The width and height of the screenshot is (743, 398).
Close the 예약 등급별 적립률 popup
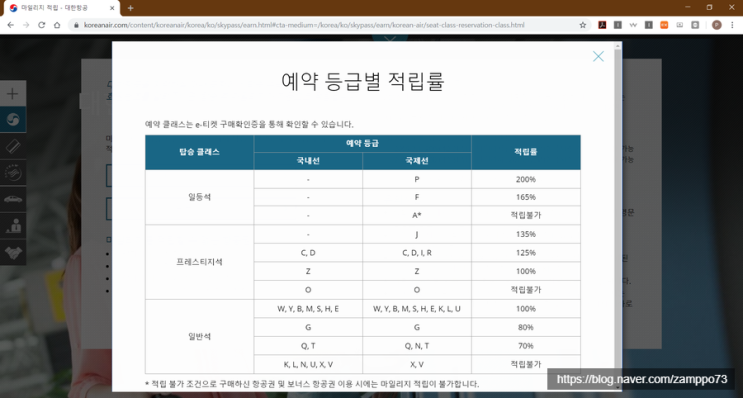(x=598, y=56)
